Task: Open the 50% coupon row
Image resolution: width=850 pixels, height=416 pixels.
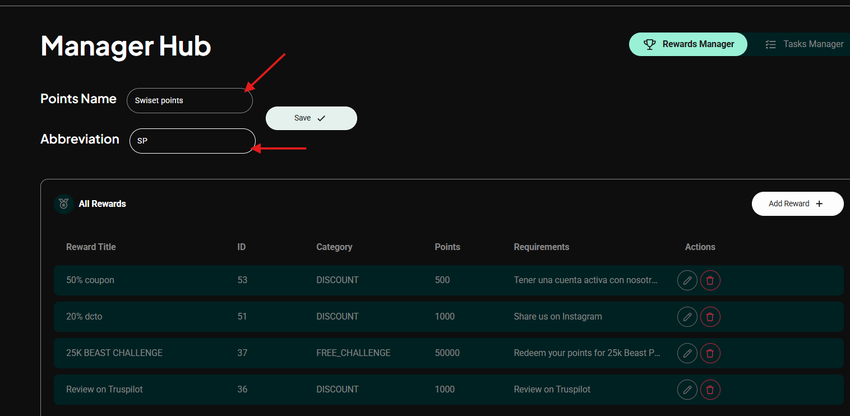Action: 449,280
